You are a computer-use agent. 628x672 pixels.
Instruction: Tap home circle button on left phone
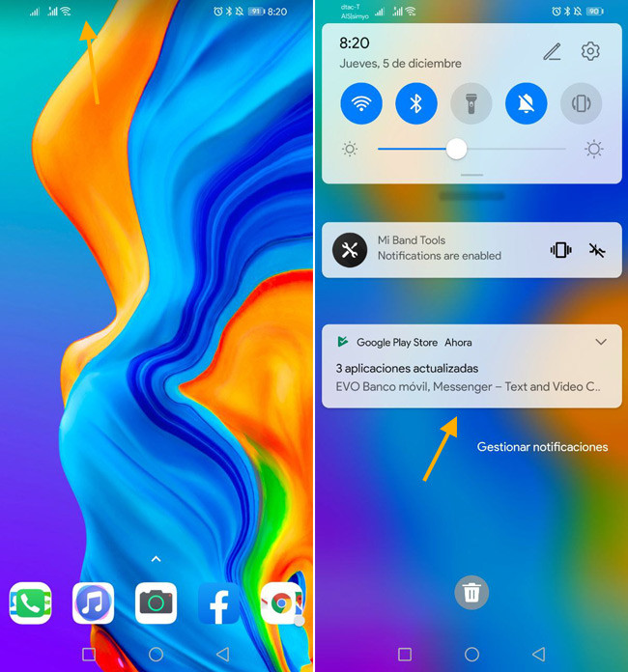click(156, 655)
